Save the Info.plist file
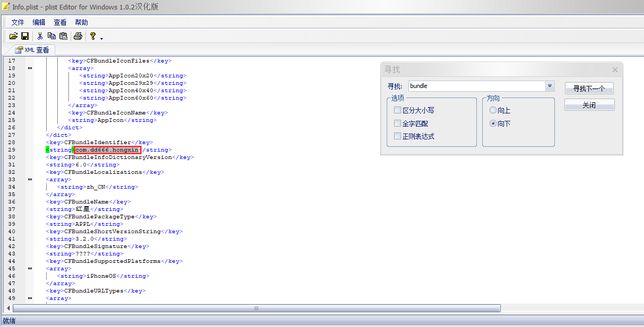 click(x=24, y=36)
